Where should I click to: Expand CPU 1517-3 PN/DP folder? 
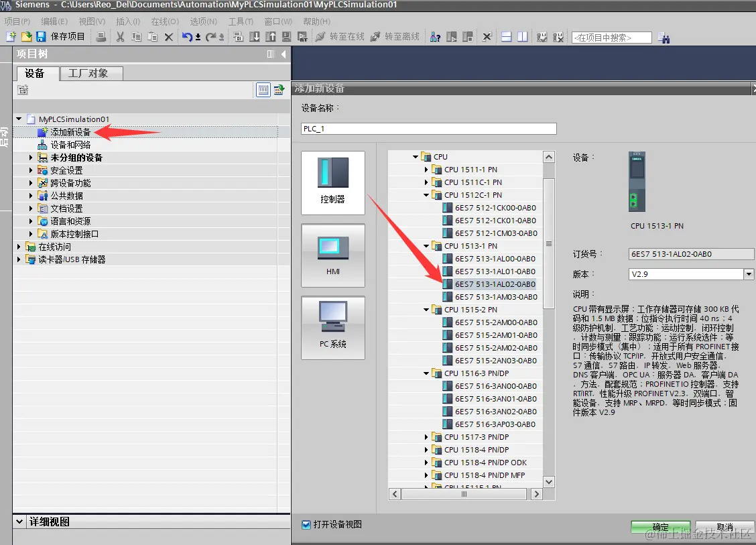pyautogui.click(x=426, y=437)
